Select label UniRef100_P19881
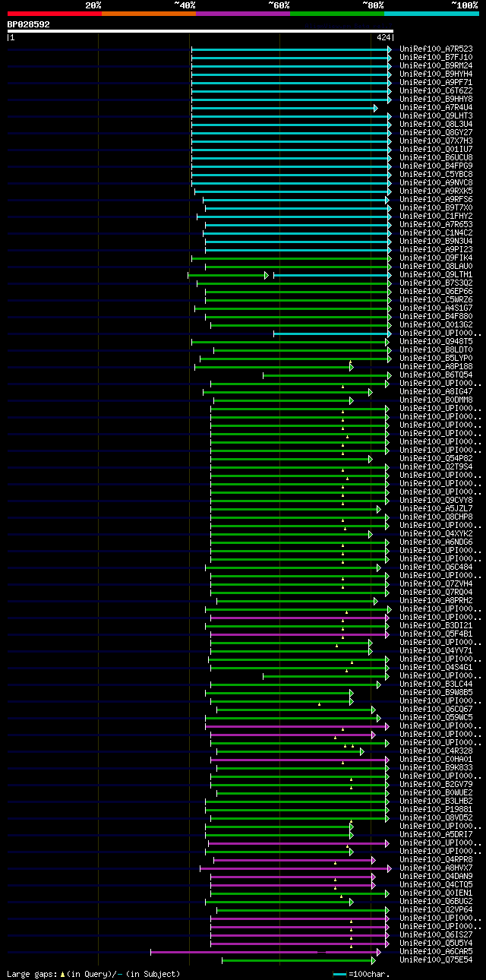Image resolution: width=486 pixels, height=980 pixels. pyautogui.click(x=436, y=809)
